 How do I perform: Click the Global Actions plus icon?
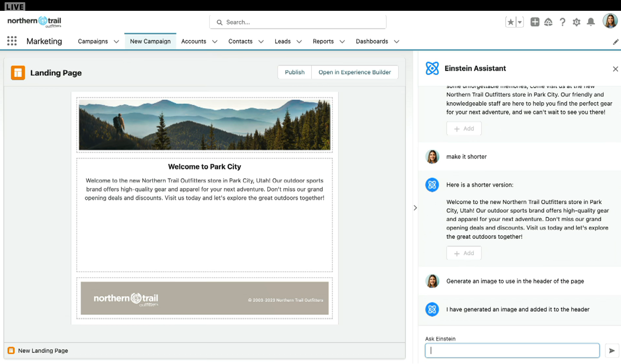(x=535, y=22)
